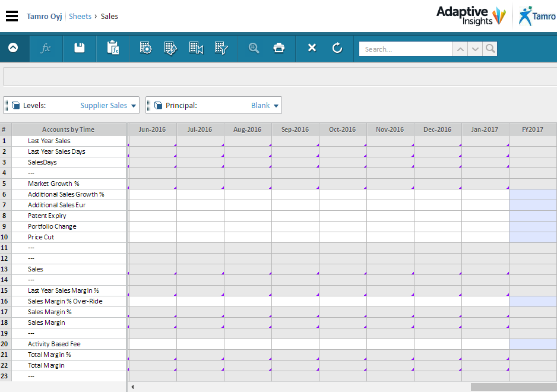Open the hamburger navigation menu

(x=12, y=17)
